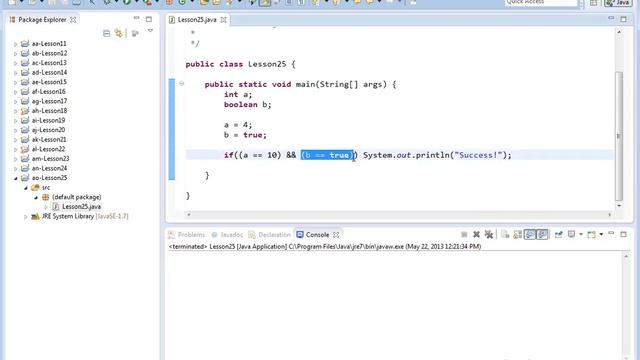Click the Open Console icon
Viewport: 640px width, 360px height.
(x=592, y=234)
